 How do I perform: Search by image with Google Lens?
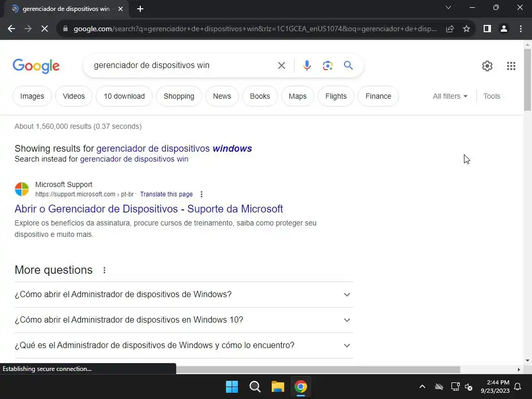pos(327,65)
